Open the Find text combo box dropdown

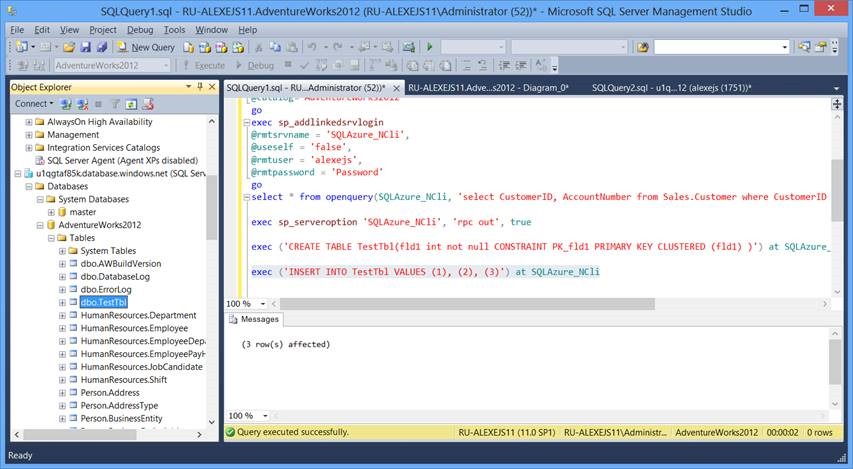click(x=784, y=47)
